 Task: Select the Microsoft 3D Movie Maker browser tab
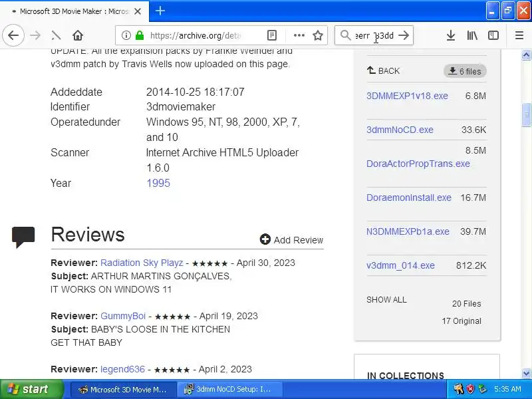(x=74, y=11)
